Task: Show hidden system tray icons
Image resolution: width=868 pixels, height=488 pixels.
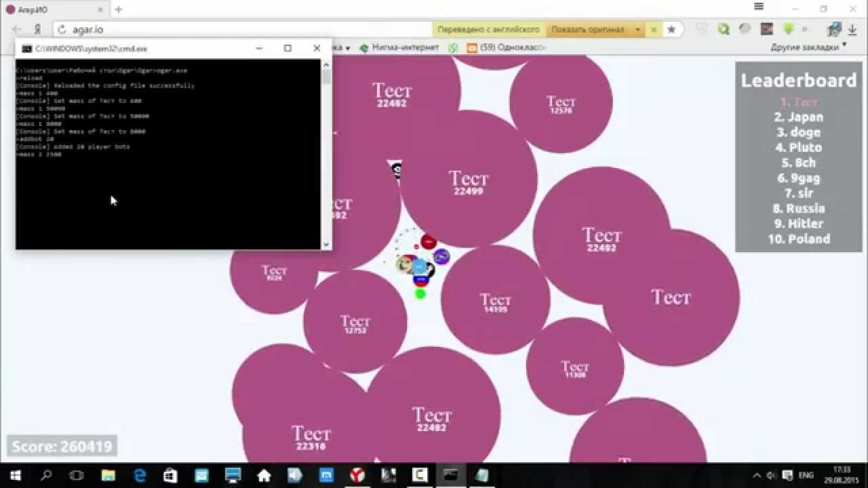Action: [x=757, y=475]
